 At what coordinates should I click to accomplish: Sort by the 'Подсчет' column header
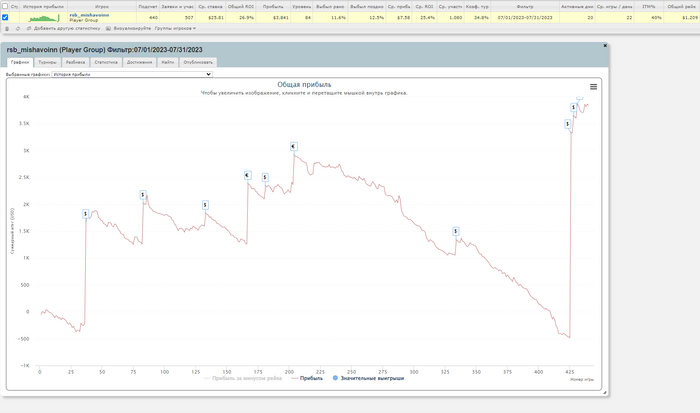148,7
